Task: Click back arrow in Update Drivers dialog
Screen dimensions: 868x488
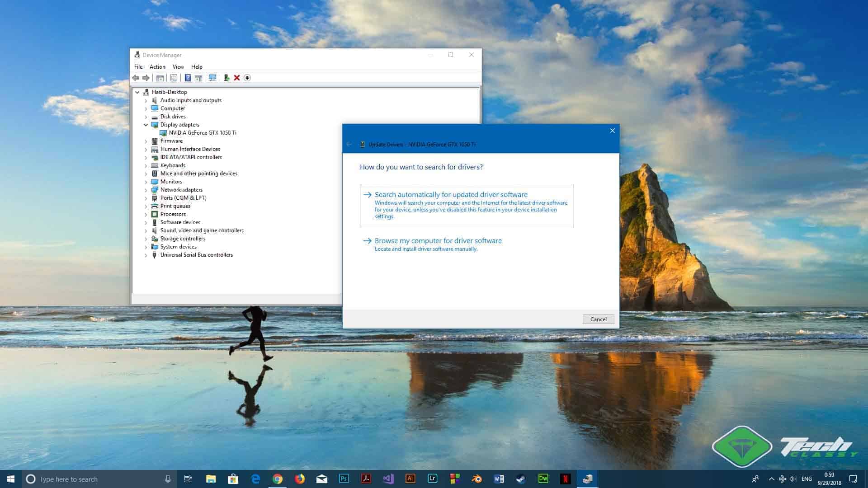Action: (x=349, y=144)
